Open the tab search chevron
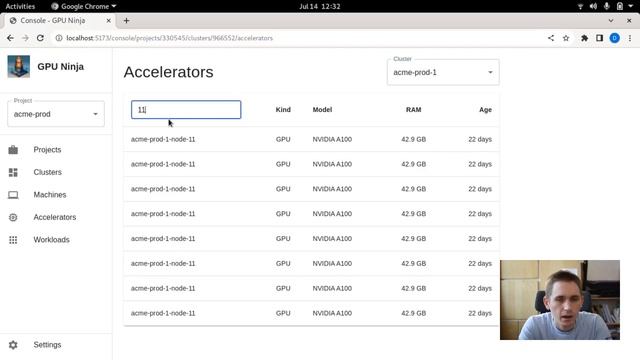640x360 pixels. click(x=611, y=20)
